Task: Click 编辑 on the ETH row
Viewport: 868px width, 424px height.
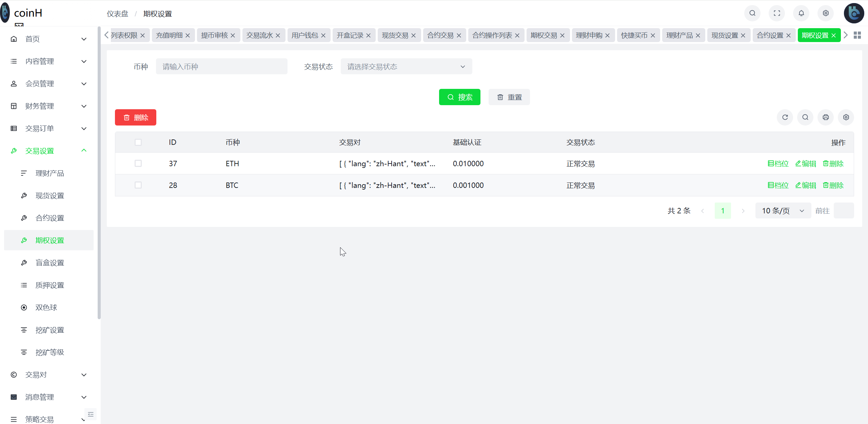Action: (x=806, y=163)
